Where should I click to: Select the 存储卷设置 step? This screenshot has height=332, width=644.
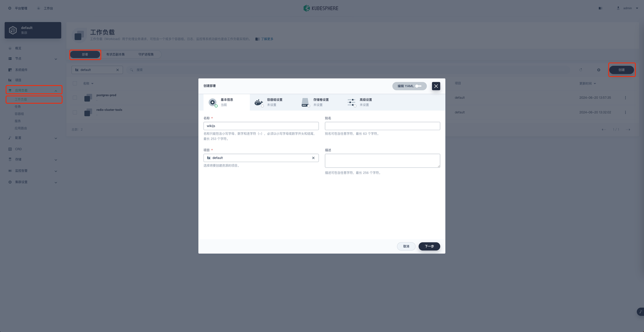tap(319, 102)
